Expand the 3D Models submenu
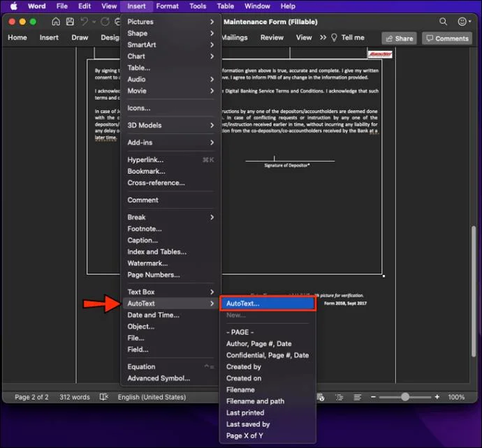Screen dimensions: 482x448 click(170, 126)
